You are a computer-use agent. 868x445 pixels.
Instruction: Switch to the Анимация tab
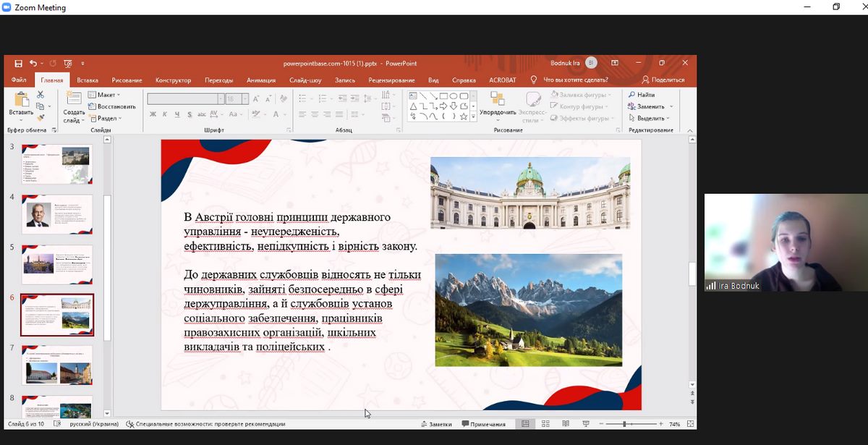pos(260,80)
